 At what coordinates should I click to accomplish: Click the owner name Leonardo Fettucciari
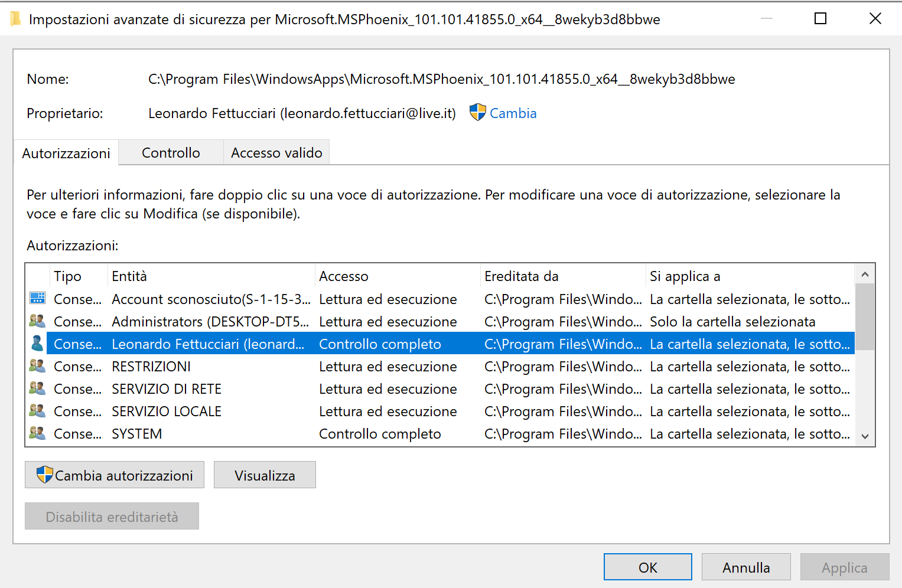click(302, 113)
